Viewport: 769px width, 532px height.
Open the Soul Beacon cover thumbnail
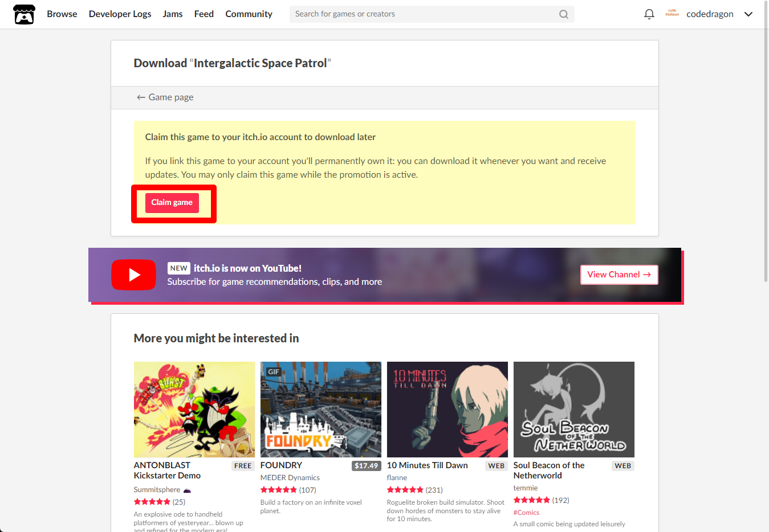[574, 410]
